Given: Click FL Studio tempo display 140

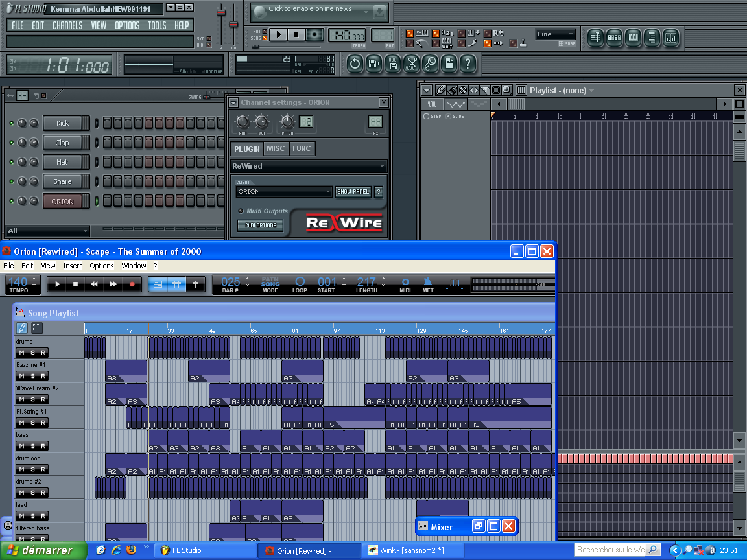Looking at the screenshot, I should (347, 35).
